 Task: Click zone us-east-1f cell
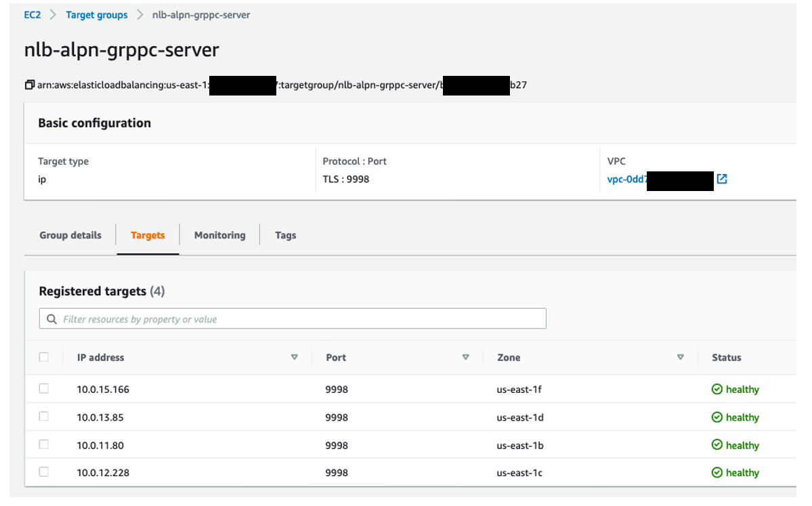519,389
